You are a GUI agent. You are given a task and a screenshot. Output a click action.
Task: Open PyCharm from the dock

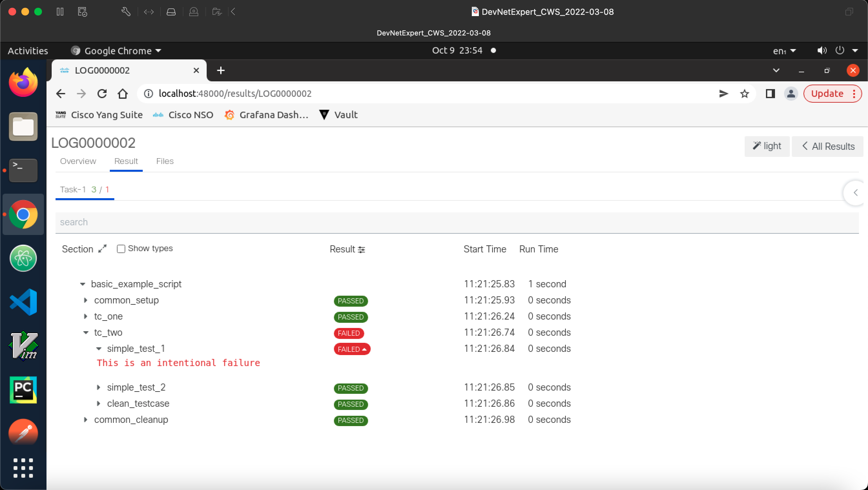coord(23,390)
